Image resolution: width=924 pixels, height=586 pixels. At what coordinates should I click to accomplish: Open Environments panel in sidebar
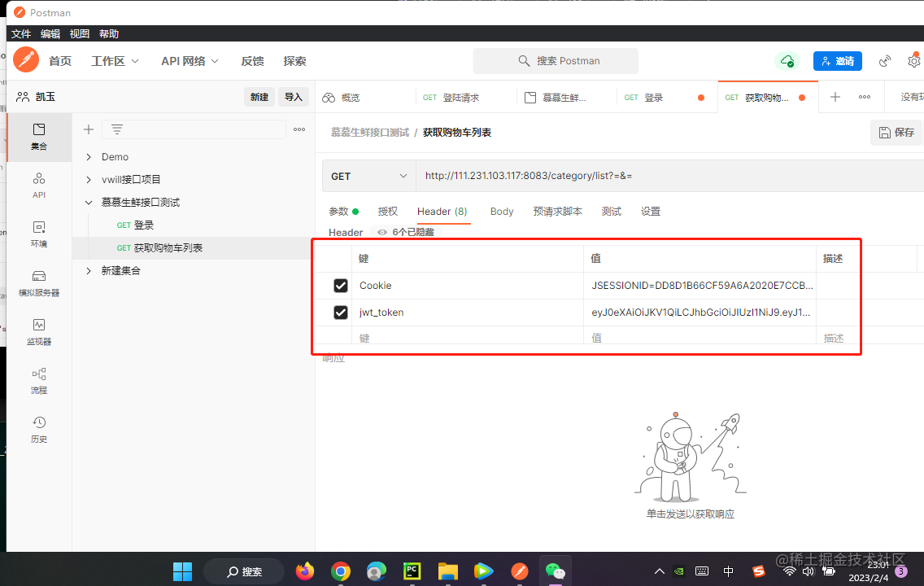pos(39,234)
